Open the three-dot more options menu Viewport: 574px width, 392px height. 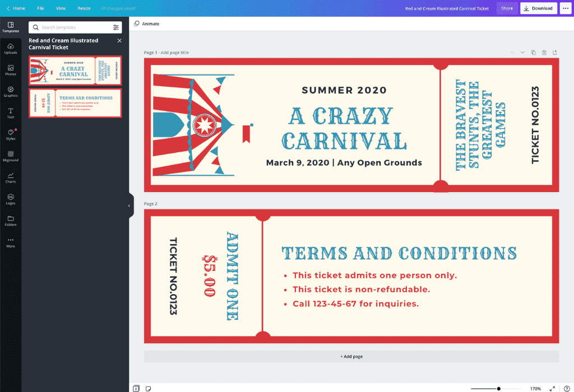(564, 8)
